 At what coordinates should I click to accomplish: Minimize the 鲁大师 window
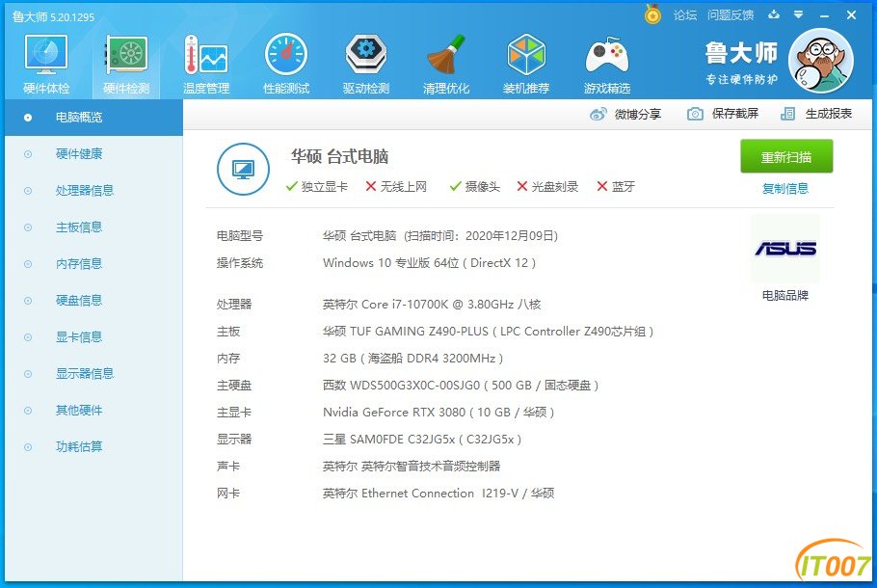824,15
